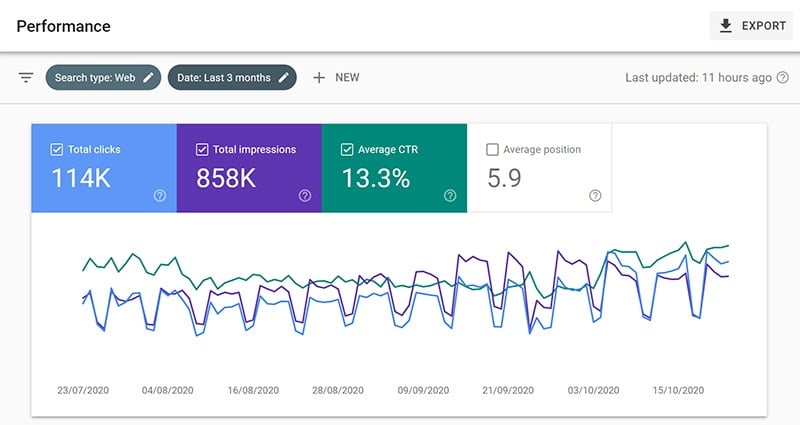
Task: Click the Export download button
Action: (x=751, y=26)
